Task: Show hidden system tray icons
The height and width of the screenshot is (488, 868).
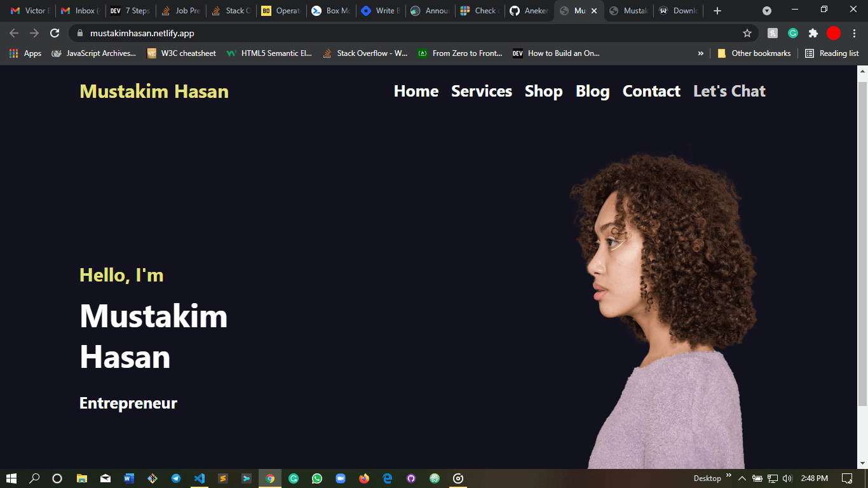Action: click(742, 478)
